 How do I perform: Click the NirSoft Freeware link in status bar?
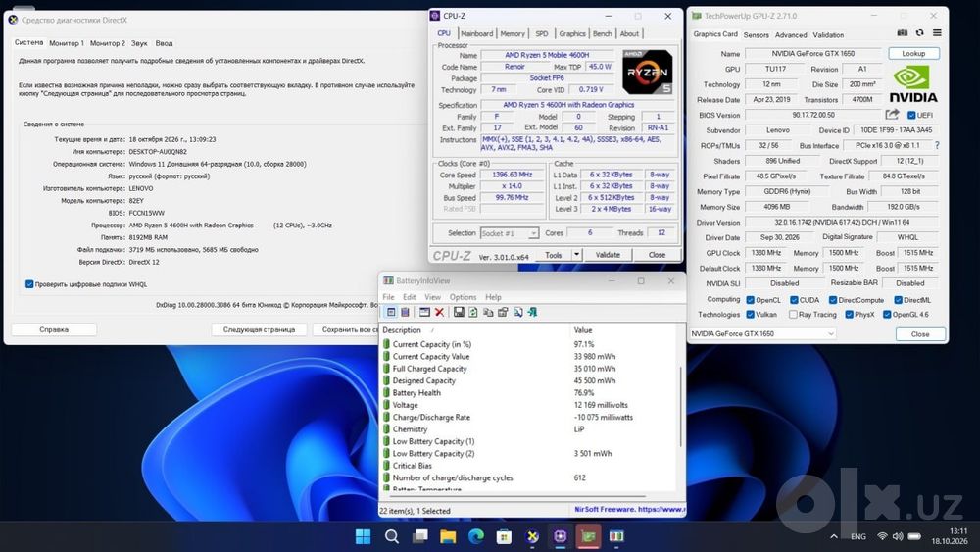point(629,510)
